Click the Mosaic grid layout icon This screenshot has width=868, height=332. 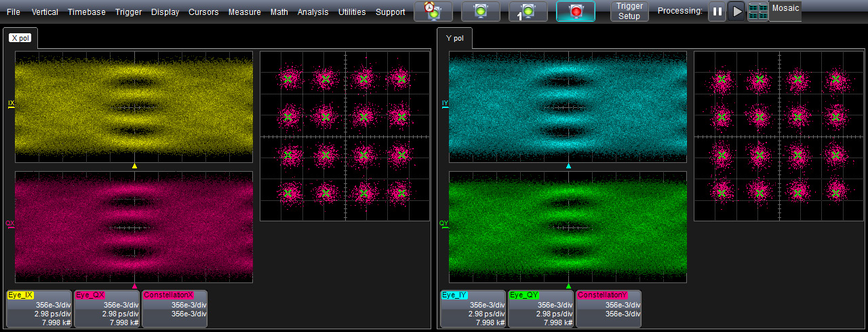[x=757, y=12]
